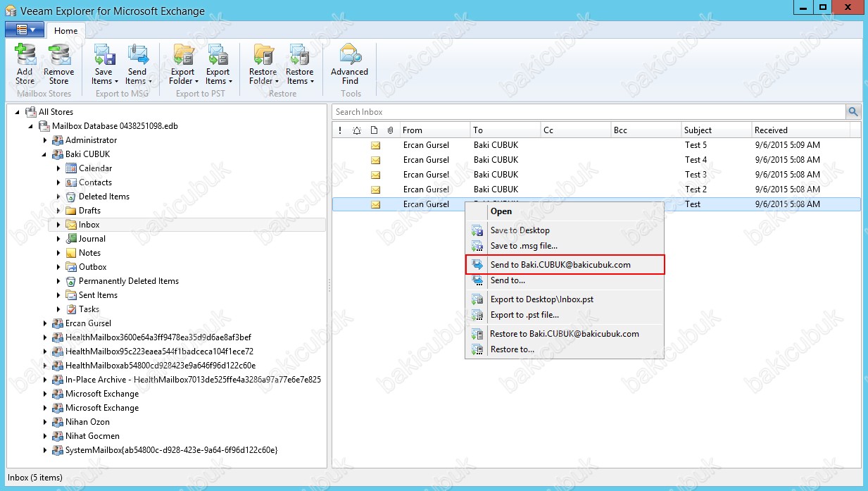The height and width of the screenshot is (491, 868).
Task: Expand the Nihat Gocmen mailbox node
Action: coord(45,436)
